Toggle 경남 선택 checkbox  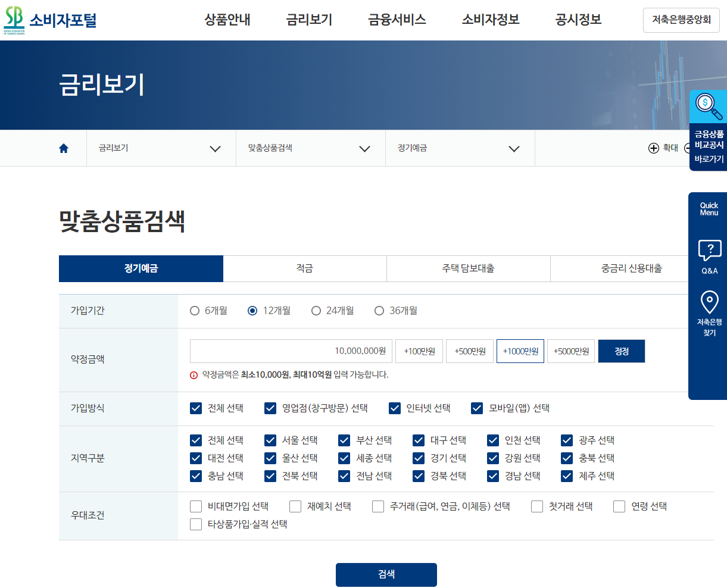point(493,476)
